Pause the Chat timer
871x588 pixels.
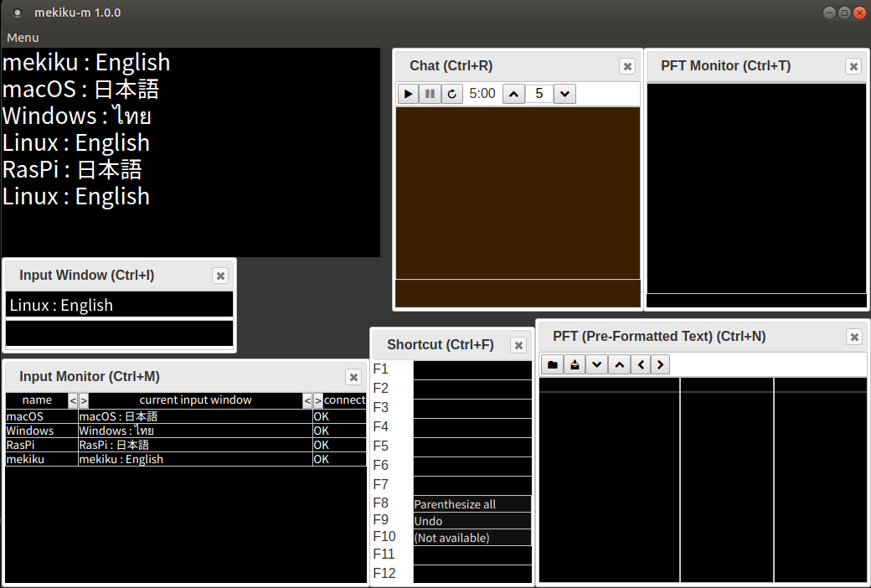[430, 94]
